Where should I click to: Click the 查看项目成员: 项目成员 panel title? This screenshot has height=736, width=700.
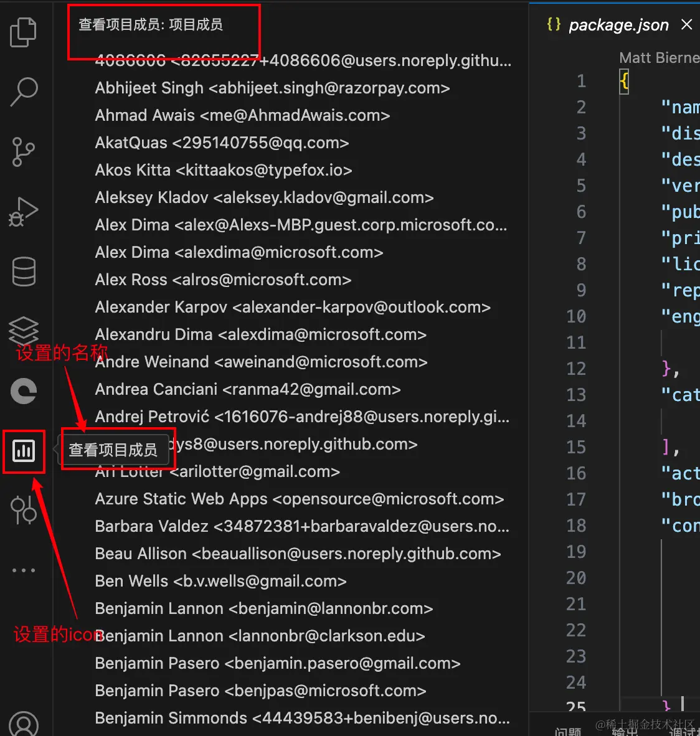point(151,24)
